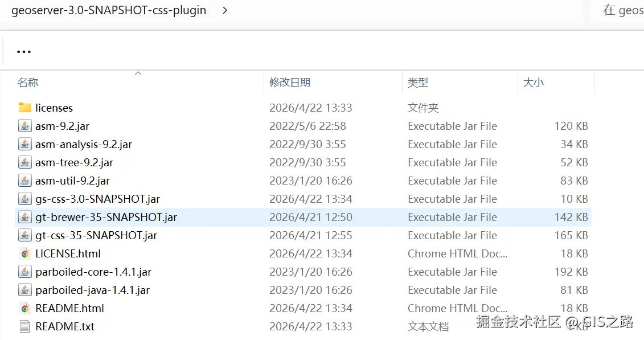Focus the search box at top right

coord(623,10)
